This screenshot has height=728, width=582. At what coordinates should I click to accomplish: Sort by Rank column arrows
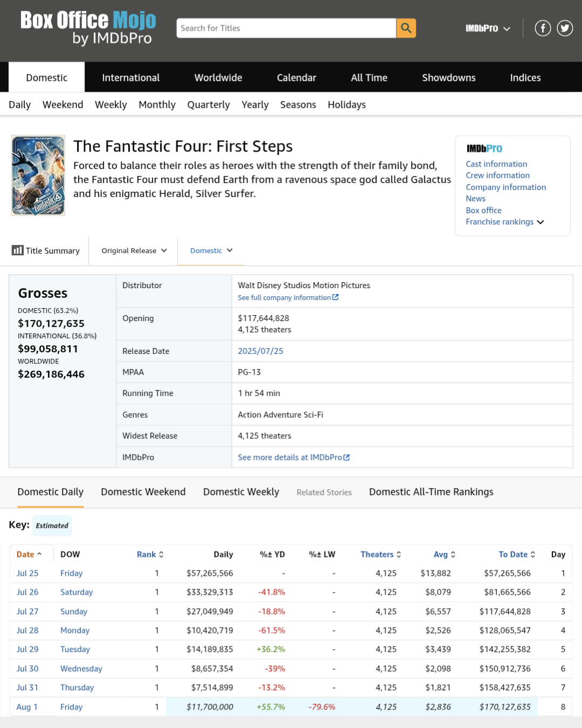(x=161, y=554)
